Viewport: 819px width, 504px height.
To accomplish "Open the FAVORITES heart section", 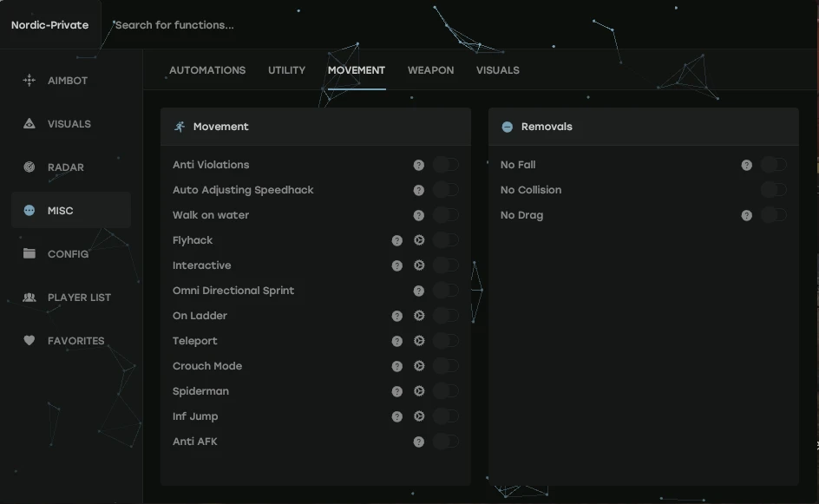I will click(x=71, y=341).
